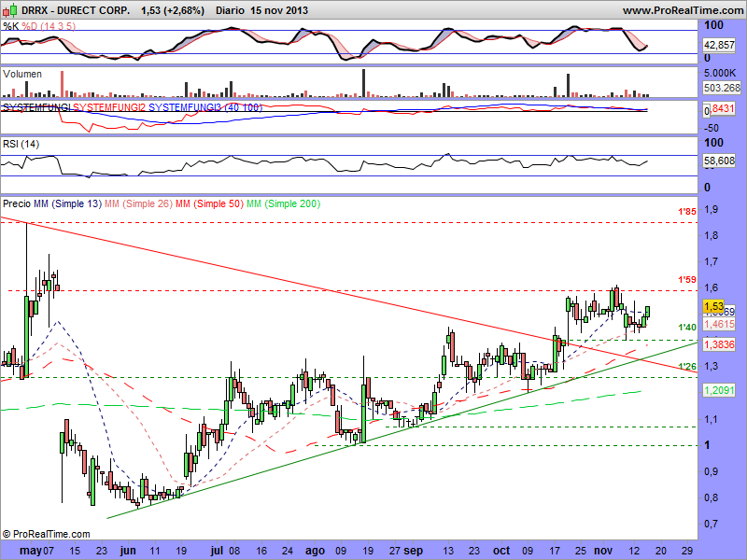Click the %D (14 3 5) stochastic label
Viewport: 747px width, 560px height.
[x=49, y=26]
